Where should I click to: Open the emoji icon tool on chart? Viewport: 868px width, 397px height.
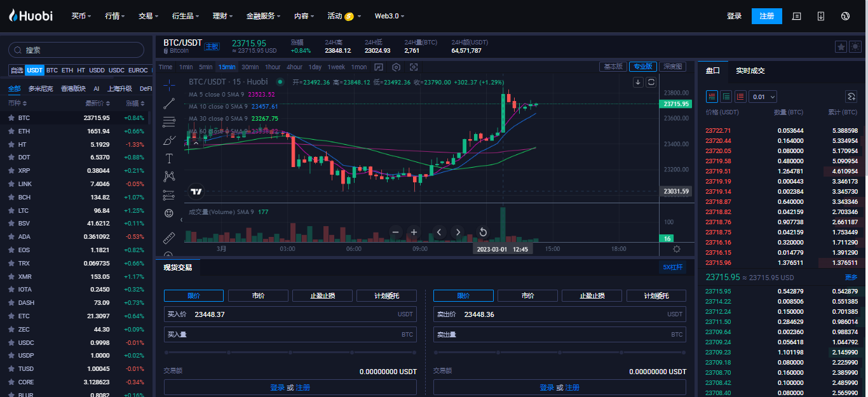click(x=169, y=213)
